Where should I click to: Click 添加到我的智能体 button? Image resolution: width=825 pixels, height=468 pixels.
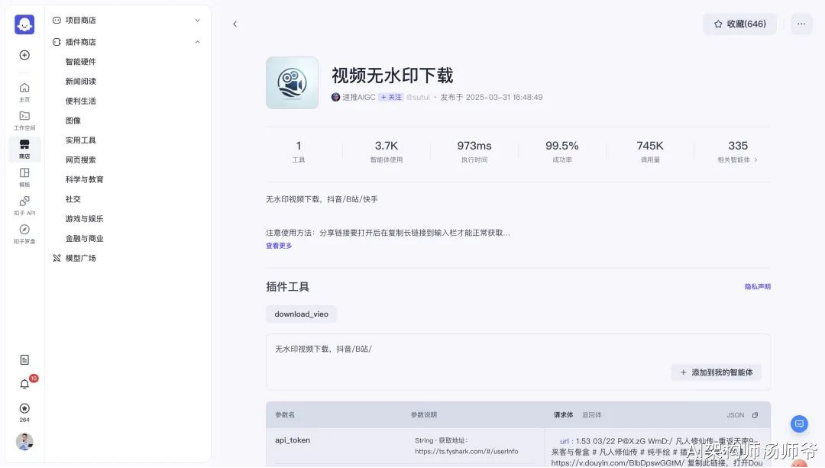(x=716, y=372)
